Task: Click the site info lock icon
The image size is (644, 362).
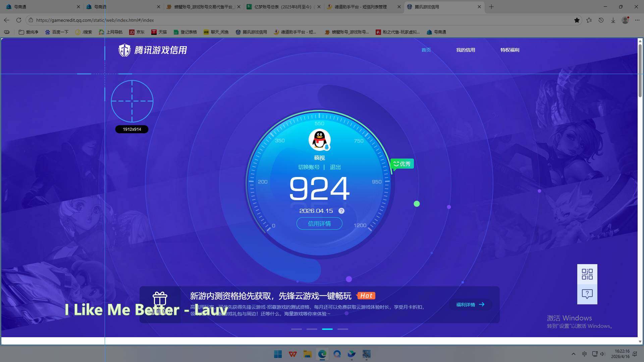Action: coord(31,20)
